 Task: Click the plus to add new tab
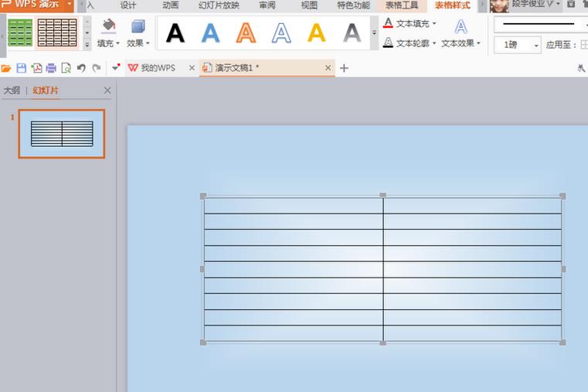(x=344, y=68)
